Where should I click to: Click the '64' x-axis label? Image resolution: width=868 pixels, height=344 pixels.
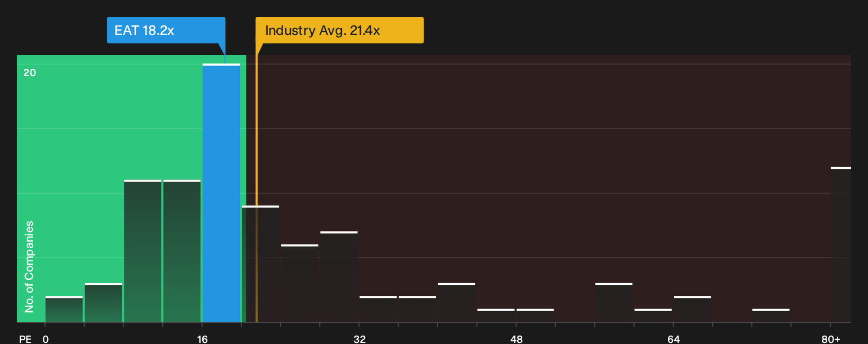673,339
